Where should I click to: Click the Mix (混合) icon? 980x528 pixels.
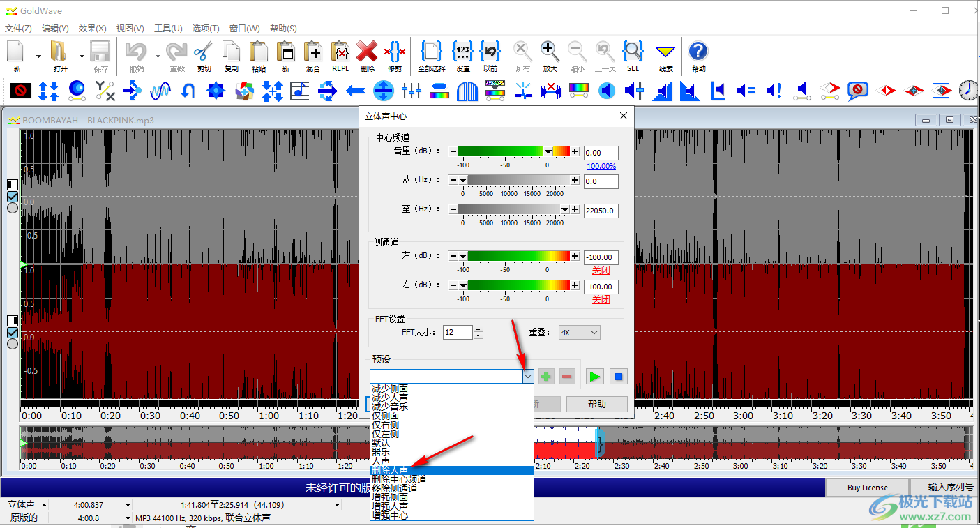[313, 52]
